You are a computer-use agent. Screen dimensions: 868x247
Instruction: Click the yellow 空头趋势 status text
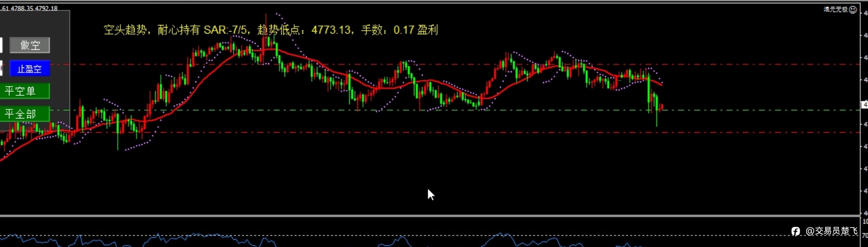coord(125,30)
